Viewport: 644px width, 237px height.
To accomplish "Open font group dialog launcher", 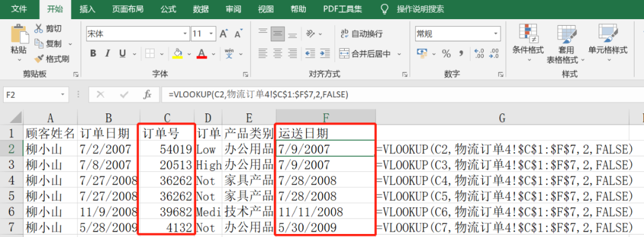I will (246, 75).
